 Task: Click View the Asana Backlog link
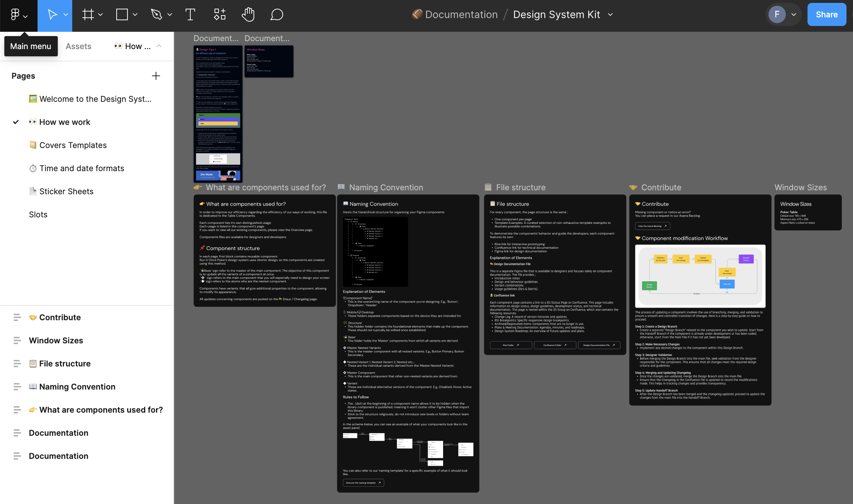pos(652,226)
